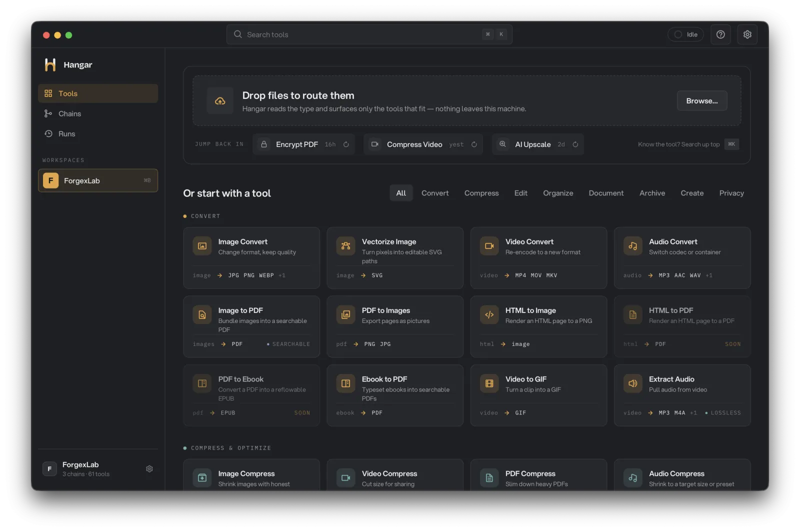800x532 pixels.
Task: Open HTML to Image code icon
Action: pyautogui.click(x=489, y=314)
